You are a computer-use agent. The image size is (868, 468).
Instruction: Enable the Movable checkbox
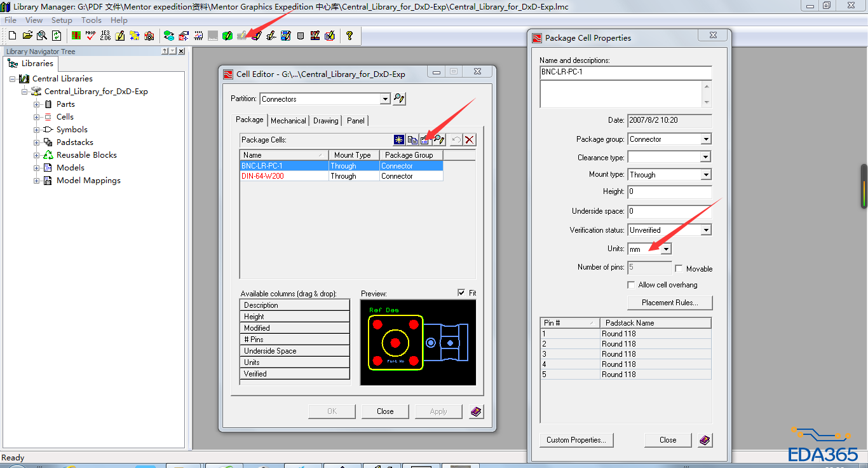pos(679,268)
